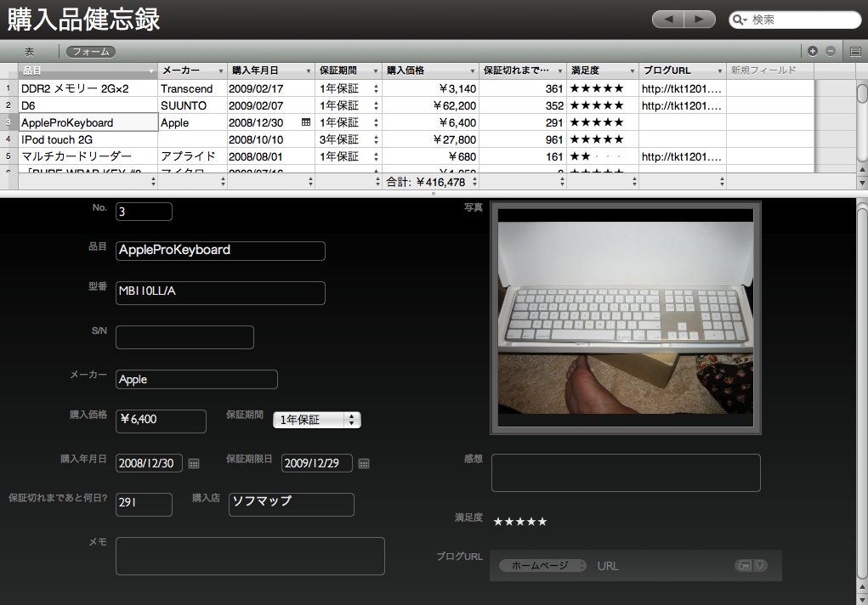
Task: Open 満足度 column header menu
Action: pos(633,71)
